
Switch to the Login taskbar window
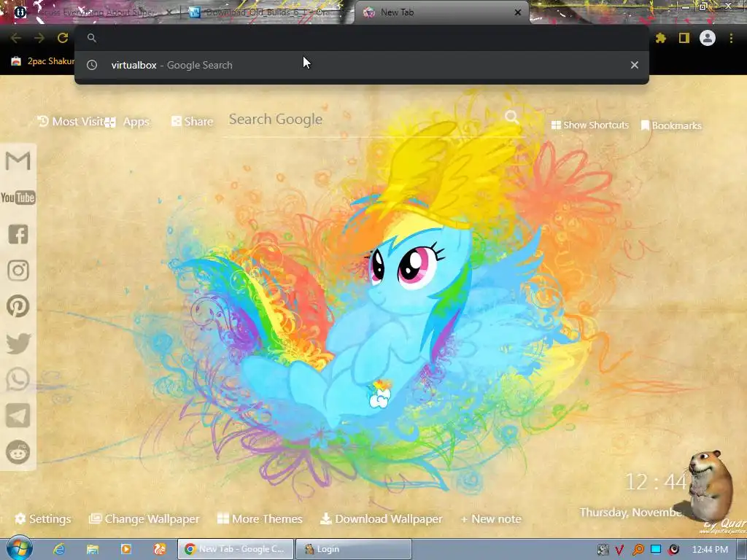tap(354, 549)
